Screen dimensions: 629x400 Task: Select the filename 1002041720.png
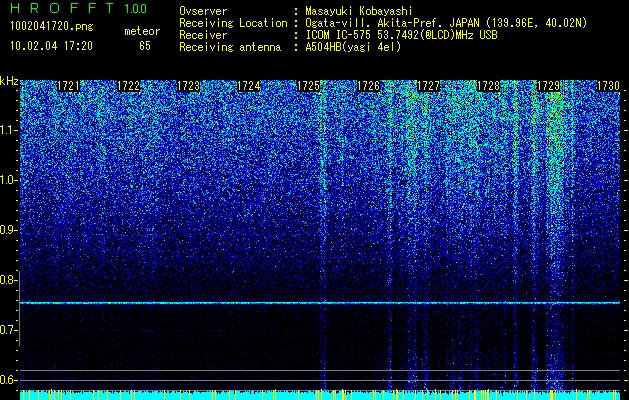coord(52,27)
